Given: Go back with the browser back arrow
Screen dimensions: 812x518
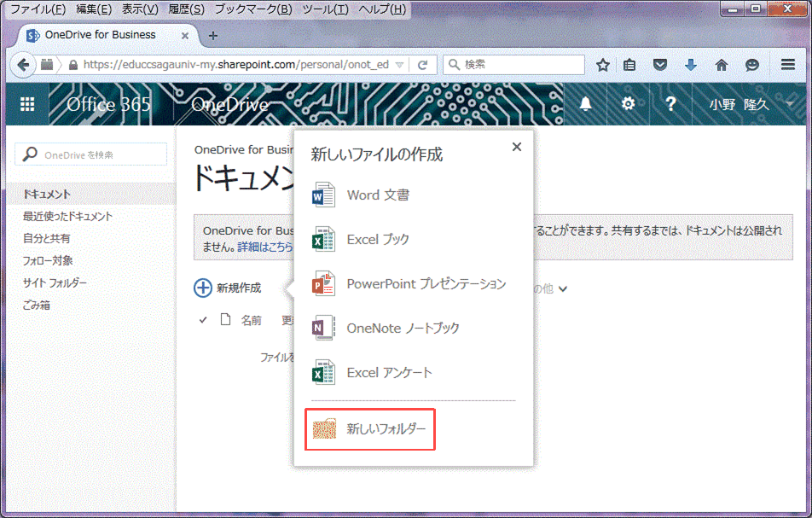Looking at the screenshot, I should click(x=23, y=65).
